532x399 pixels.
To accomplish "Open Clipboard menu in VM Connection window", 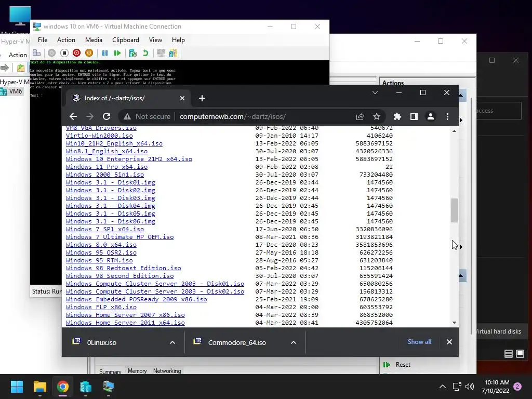I will click(126, 40).
